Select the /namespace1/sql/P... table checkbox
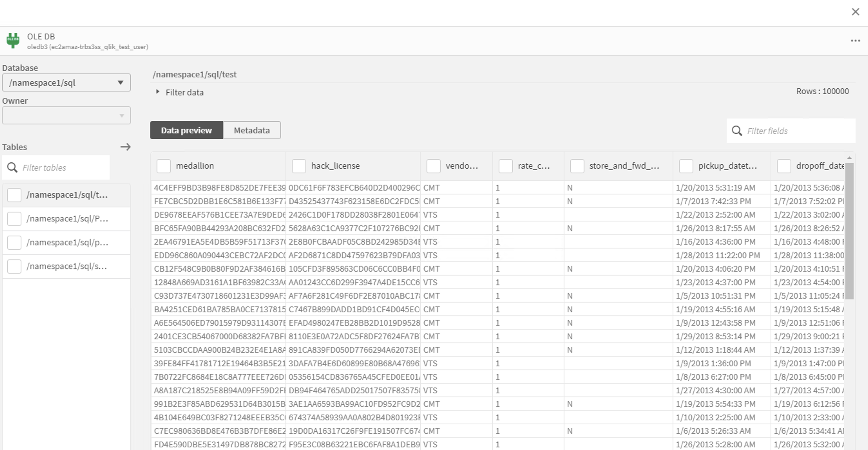 pos(14,219)
